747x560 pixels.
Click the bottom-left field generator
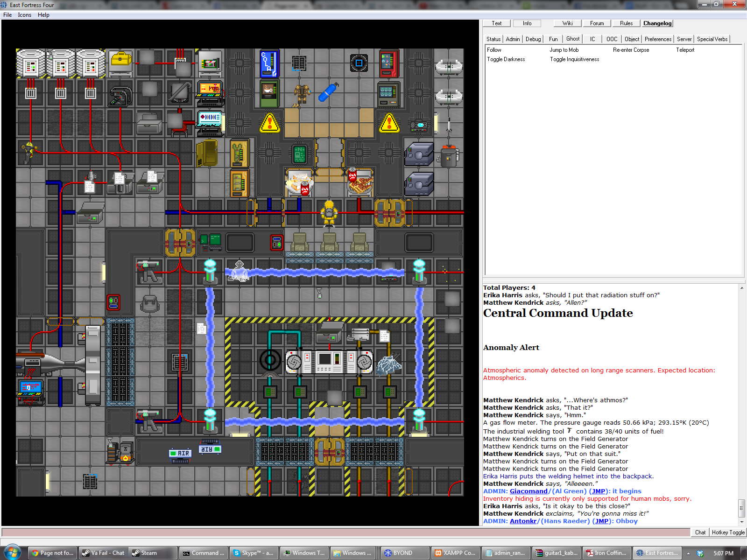(x=210, y=421)
